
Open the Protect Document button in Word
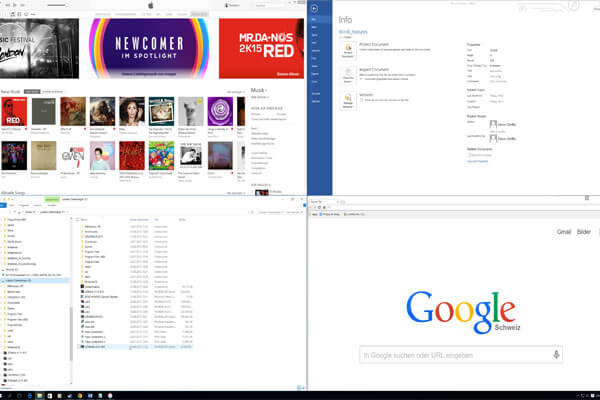(x=348, y=51)
